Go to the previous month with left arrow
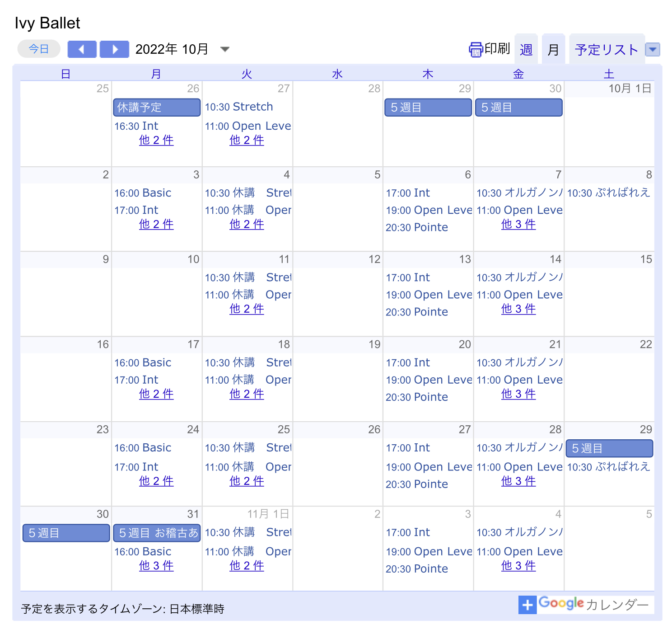 click(x=82, y=49)
